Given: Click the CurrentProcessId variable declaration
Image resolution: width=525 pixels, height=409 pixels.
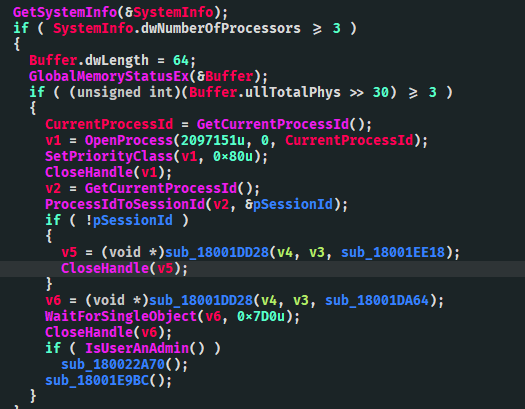Looking at the screenshot, I should [109, 125].
